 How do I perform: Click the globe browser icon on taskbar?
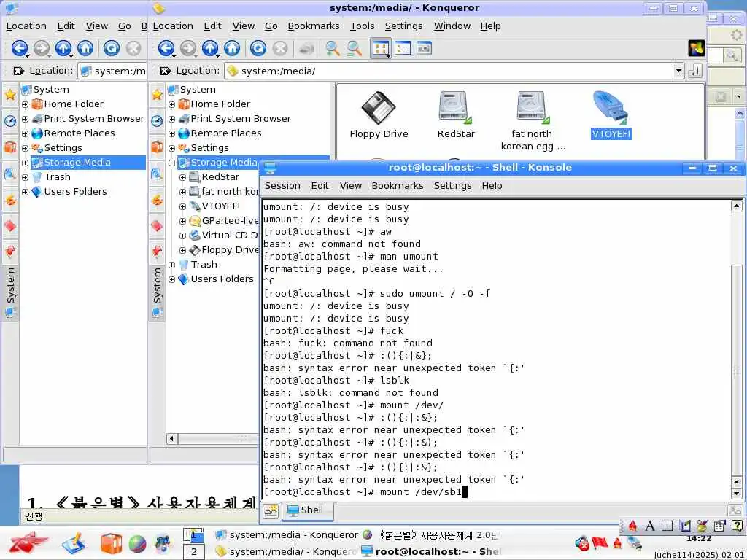(x=137, y=544)
